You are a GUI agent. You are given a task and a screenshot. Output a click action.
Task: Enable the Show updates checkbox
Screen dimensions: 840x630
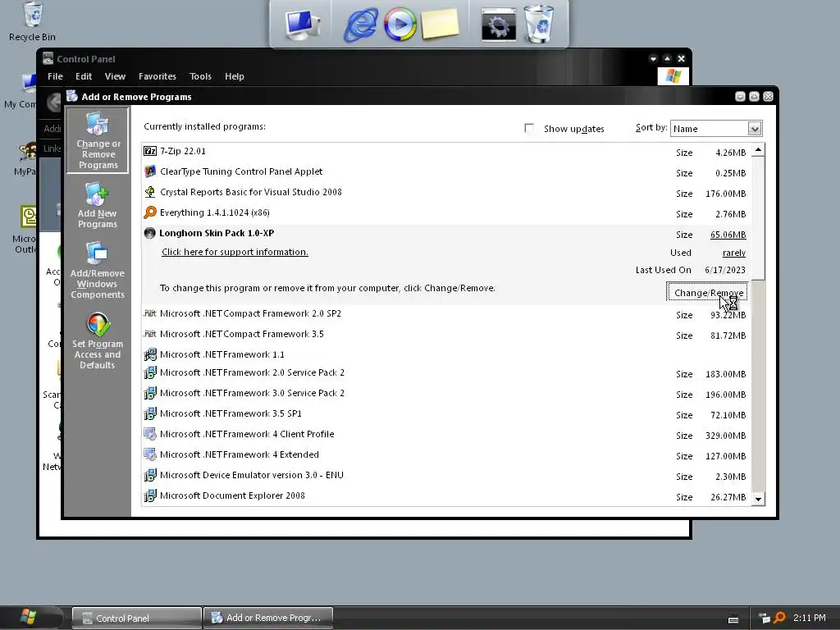[529, 128]
